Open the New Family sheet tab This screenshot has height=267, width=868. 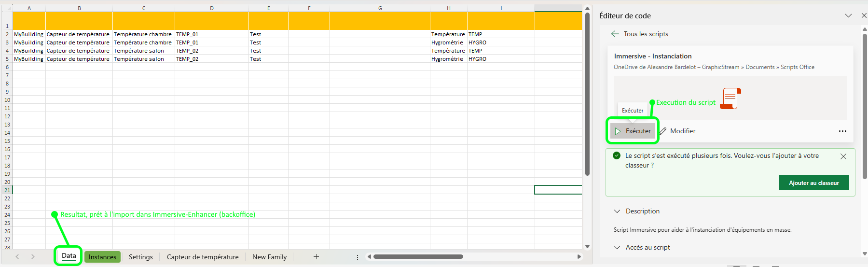[x=269, y=257]
